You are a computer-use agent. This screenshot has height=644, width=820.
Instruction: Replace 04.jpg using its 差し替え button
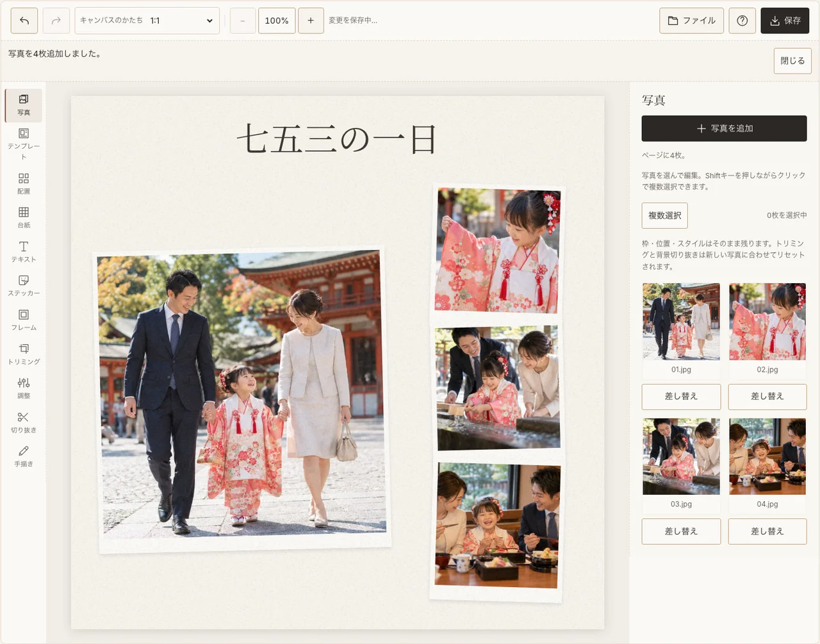pos(767,531)
